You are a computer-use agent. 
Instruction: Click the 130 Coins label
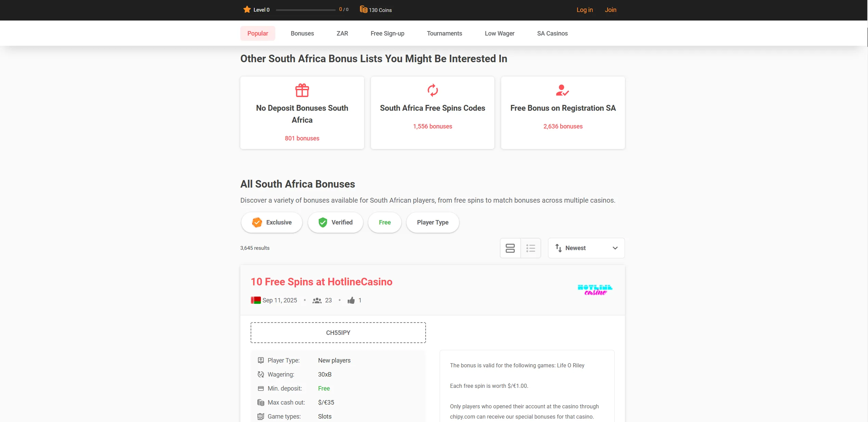tap(380, 10)
